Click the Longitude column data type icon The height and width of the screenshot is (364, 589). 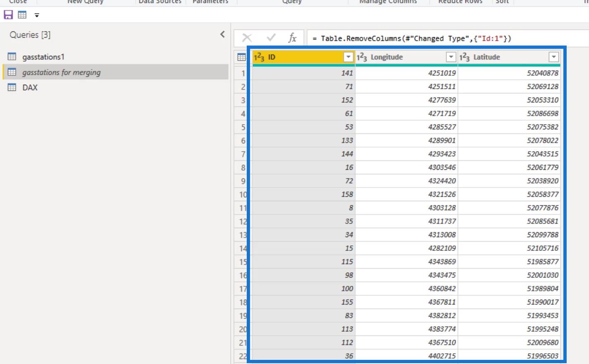tap(362, 57)
